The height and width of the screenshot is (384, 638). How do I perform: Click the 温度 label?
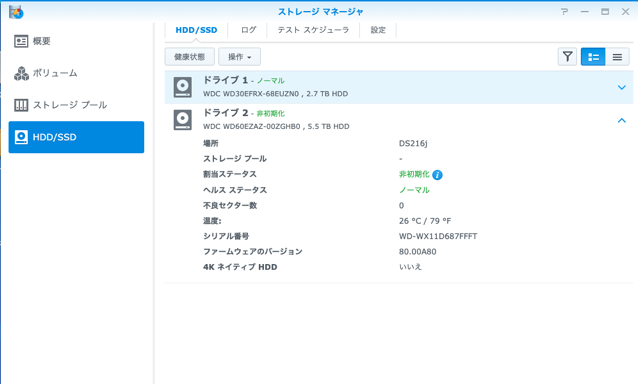point(212,221)
